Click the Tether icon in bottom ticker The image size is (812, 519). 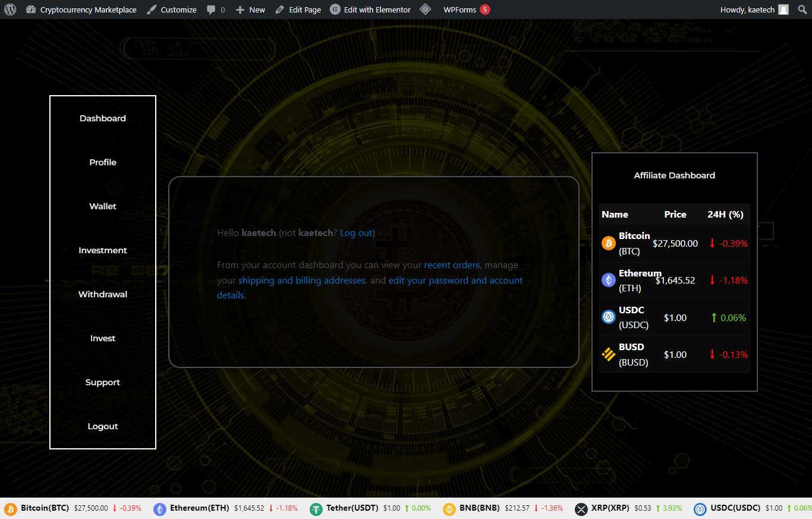point(316,509)
